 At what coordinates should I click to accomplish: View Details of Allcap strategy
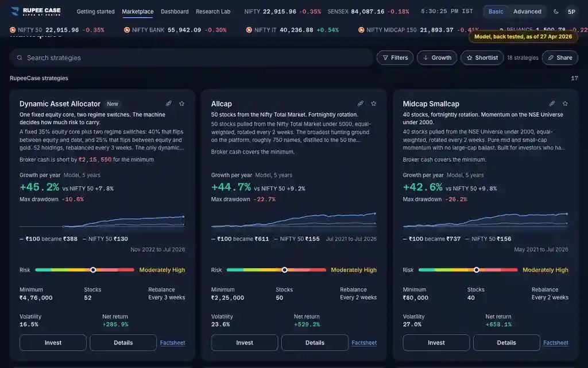315,343
